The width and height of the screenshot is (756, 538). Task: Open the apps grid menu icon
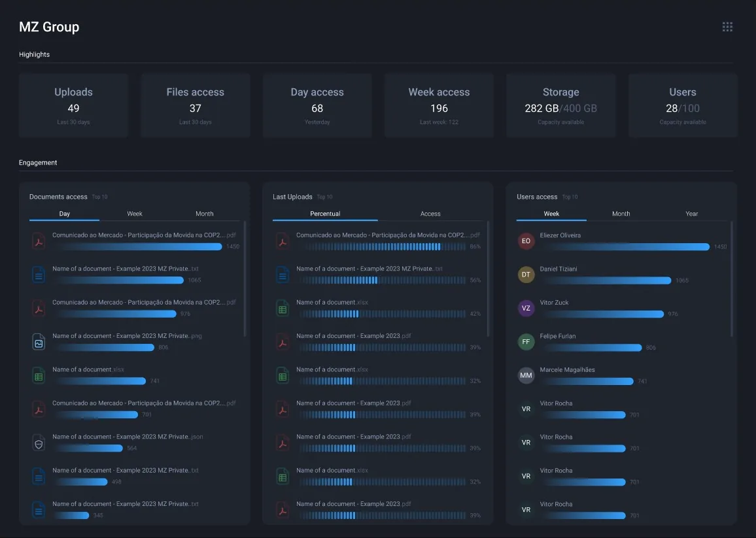pyautogui.click(x=727, y=27)
